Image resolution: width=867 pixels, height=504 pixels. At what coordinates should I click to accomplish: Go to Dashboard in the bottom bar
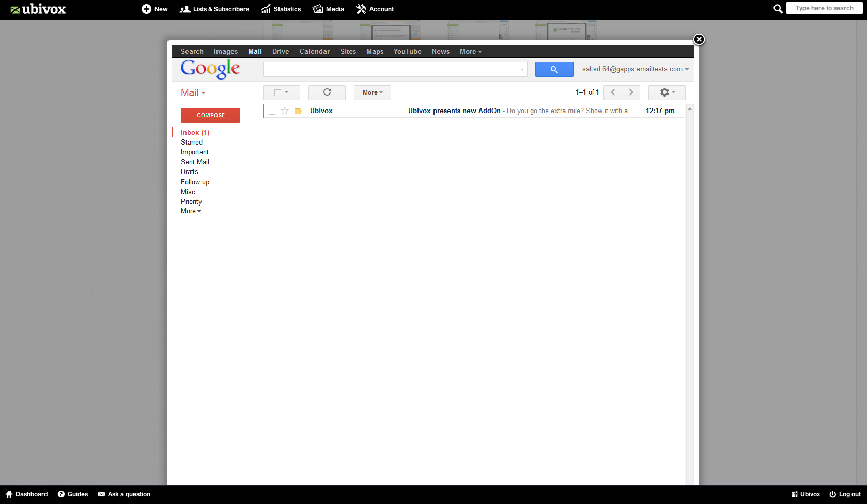(x=26, y=494)
